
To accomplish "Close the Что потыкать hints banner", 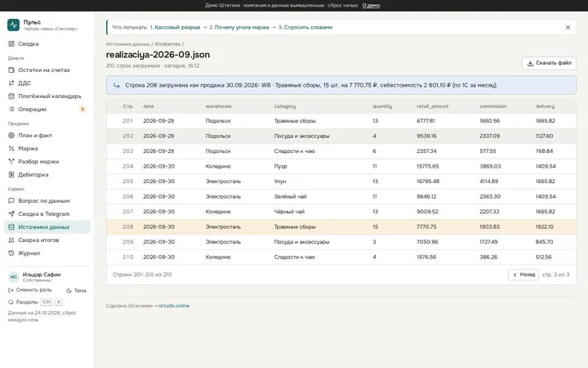I will point(568,28).
